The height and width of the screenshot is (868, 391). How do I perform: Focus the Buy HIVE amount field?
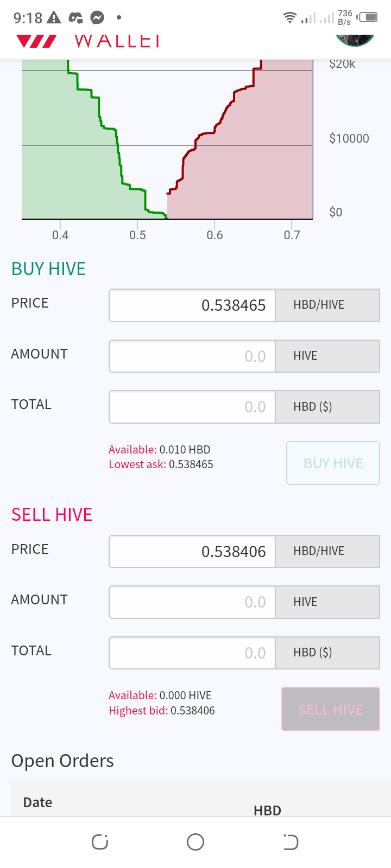coord(192,356)
